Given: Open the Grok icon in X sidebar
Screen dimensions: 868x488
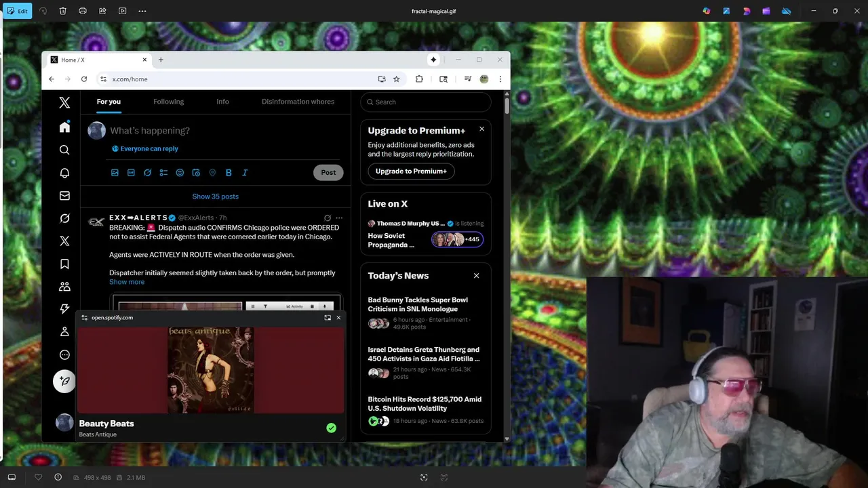Looking at the screenshot, I should (64, 218).
